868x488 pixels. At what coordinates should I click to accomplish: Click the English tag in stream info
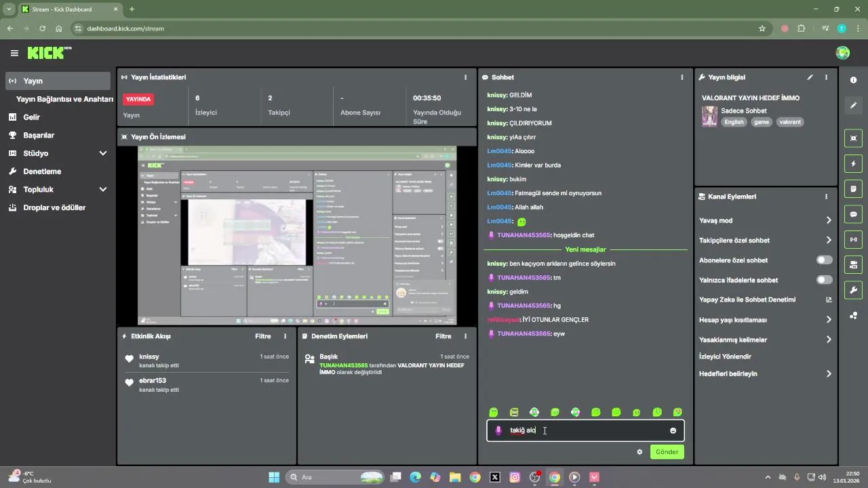[x=734, y=122]
